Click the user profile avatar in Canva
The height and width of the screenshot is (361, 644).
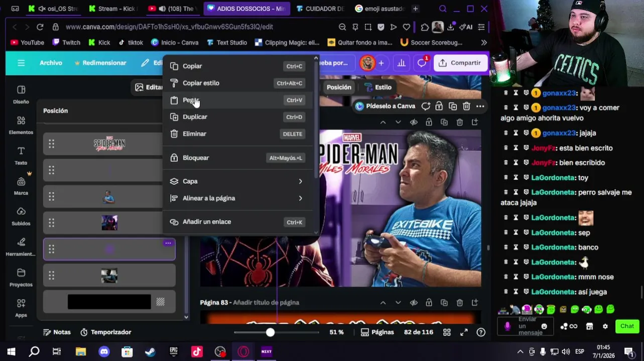(367, 63)
